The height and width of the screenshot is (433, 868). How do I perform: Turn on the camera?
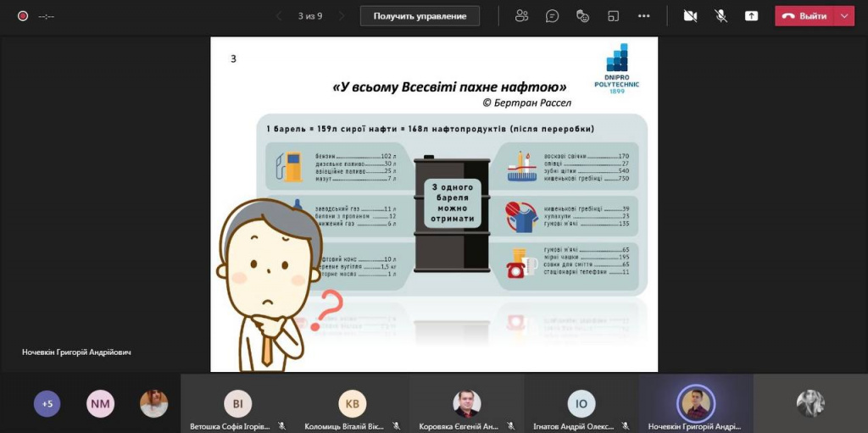[x=690, y=16]
